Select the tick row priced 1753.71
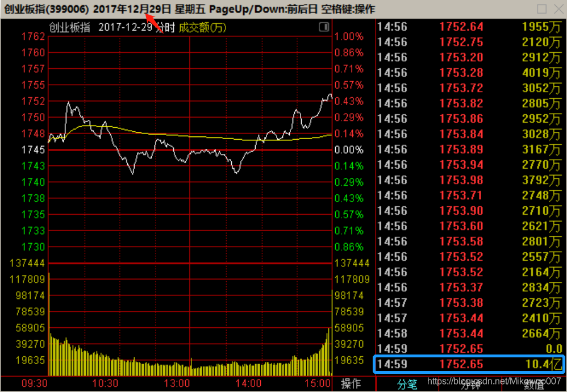 click(x=470, y=195)
